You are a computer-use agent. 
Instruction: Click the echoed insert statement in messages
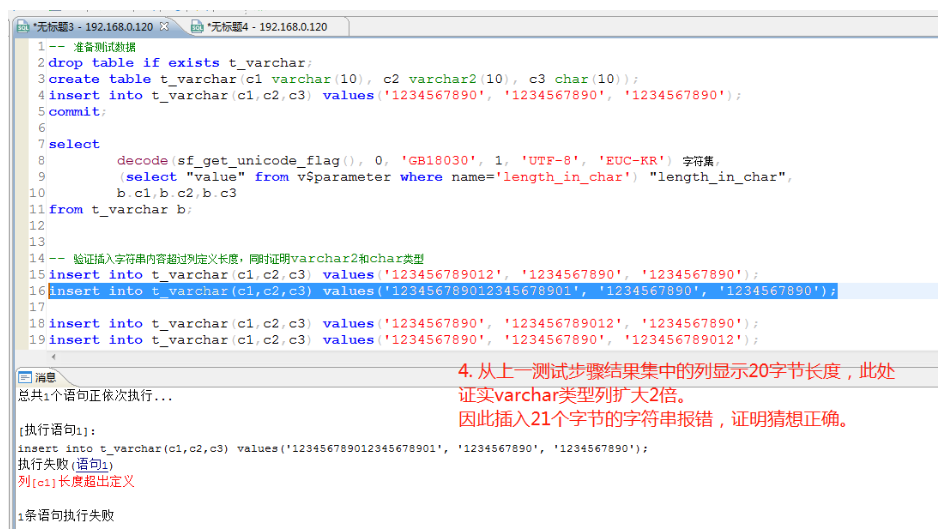(333, 449)
